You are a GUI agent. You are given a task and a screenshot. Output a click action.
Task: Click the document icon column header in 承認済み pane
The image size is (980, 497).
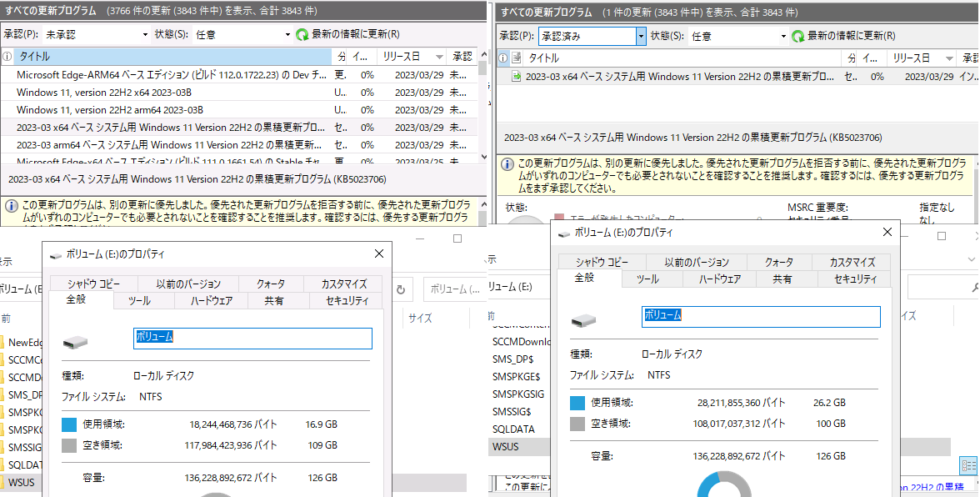tap(517, 58)
